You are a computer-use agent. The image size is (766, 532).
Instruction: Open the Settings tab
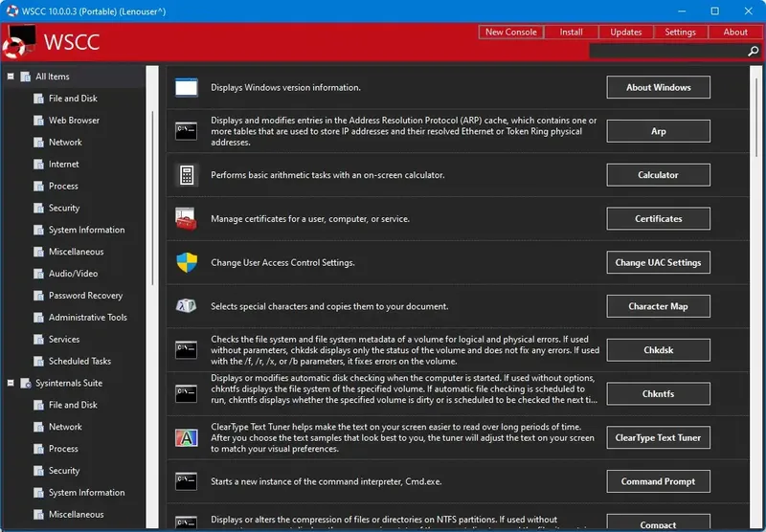click(x=680, y=32)
